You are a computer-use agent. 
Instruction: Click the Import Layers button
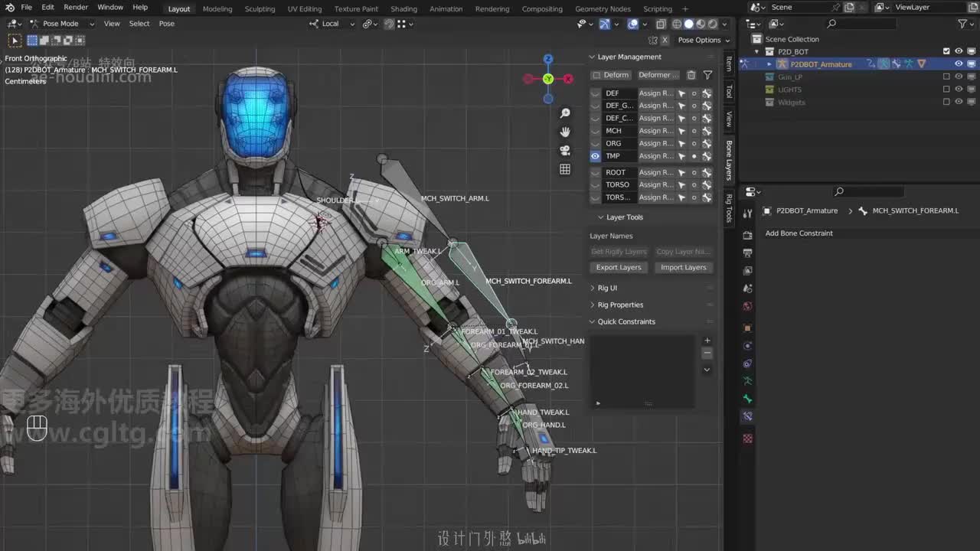[x=683, y=267]
